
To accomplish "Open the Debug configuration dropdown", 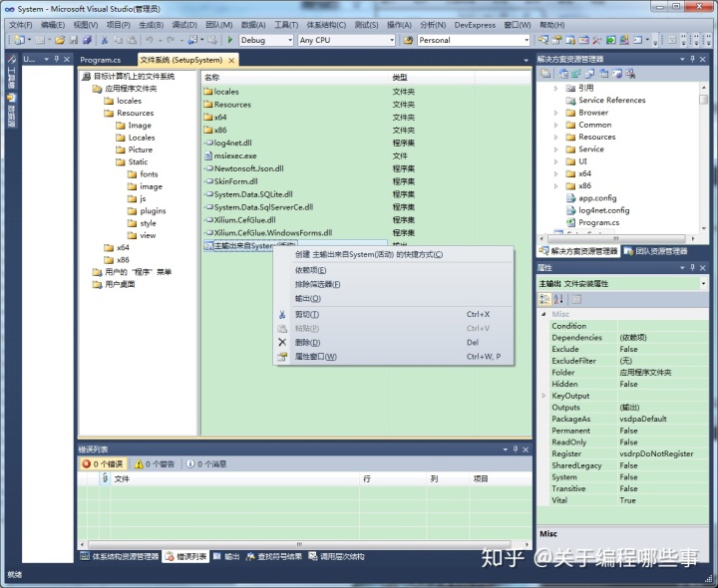I will click(x=290, y=40).
